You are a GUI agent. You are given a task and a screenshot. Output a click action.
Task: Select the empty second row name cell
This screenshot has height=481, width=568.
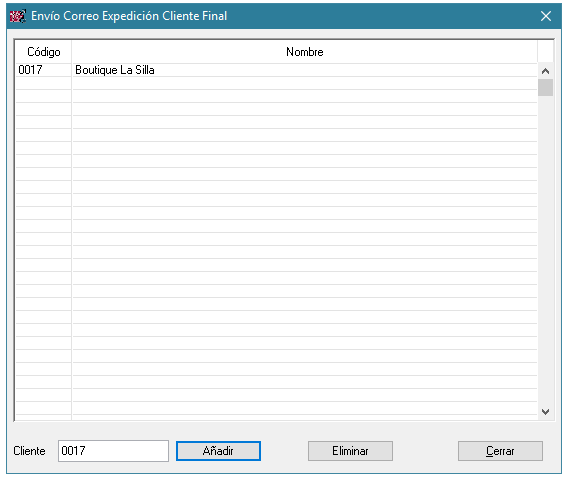pos(305,83)
